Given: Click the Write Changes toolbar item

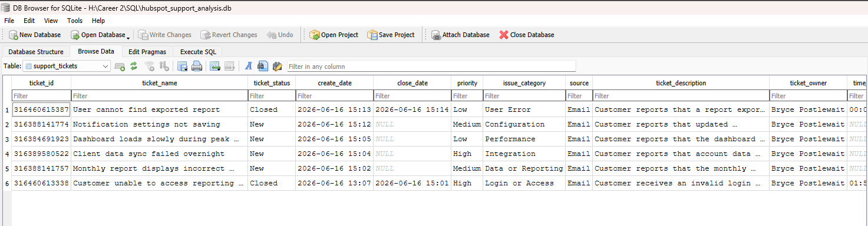Looking at the screenshot, I should [x=164, y=35].
